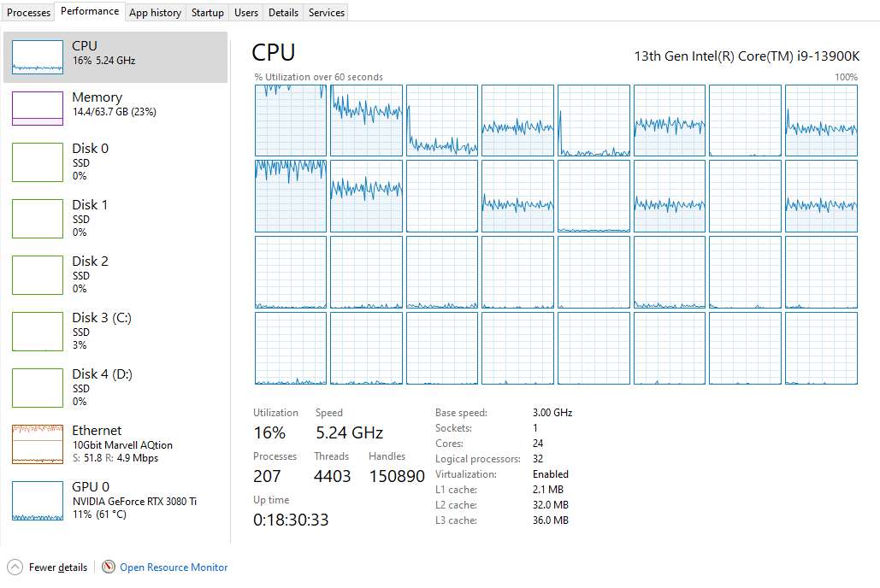Select Disk 4 (D:) in sidebar
The image size is (880, 588).
(115, 388)
